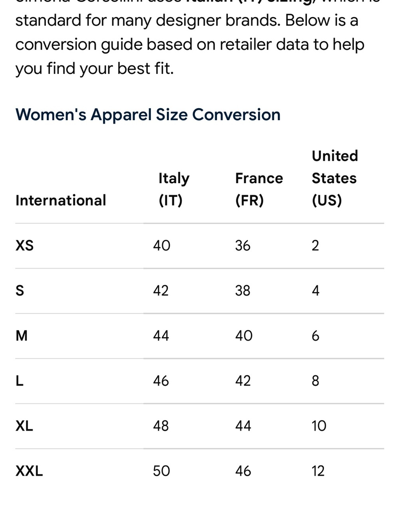Click Italy size 50 cell
Screen dimensions: 399x532
(162, 471)
